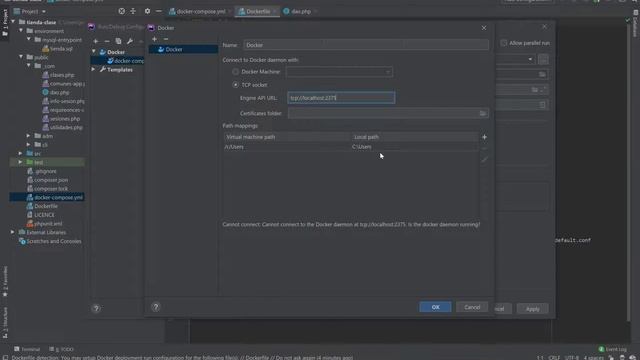Click the expand/collapse-all icon in Project toolbar
Image resolution: width=640 pixels, height=360 pixels.
[133, 11]
